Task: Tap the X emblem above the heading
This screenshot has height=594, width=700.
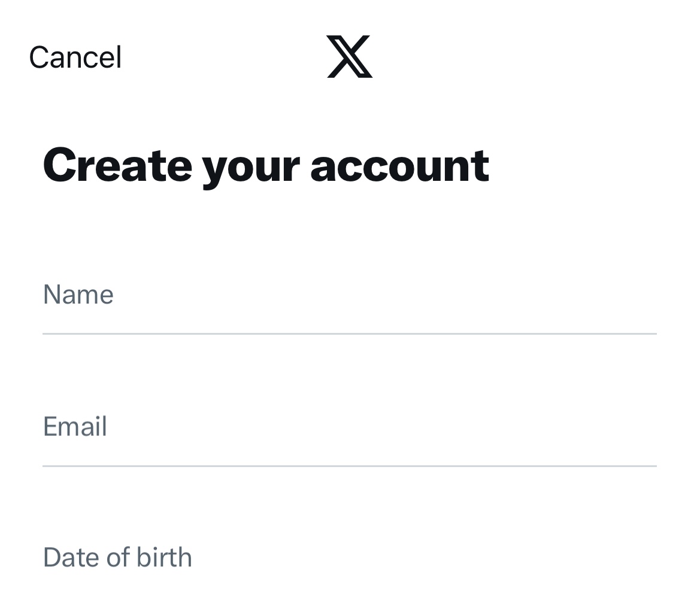Action: [x=349, y=57]
